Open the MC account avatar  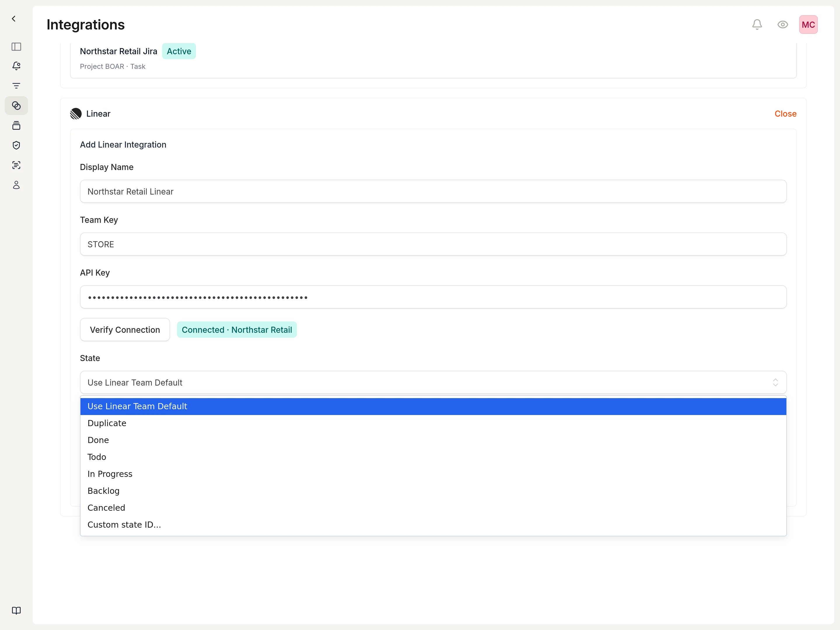(808, 25)
